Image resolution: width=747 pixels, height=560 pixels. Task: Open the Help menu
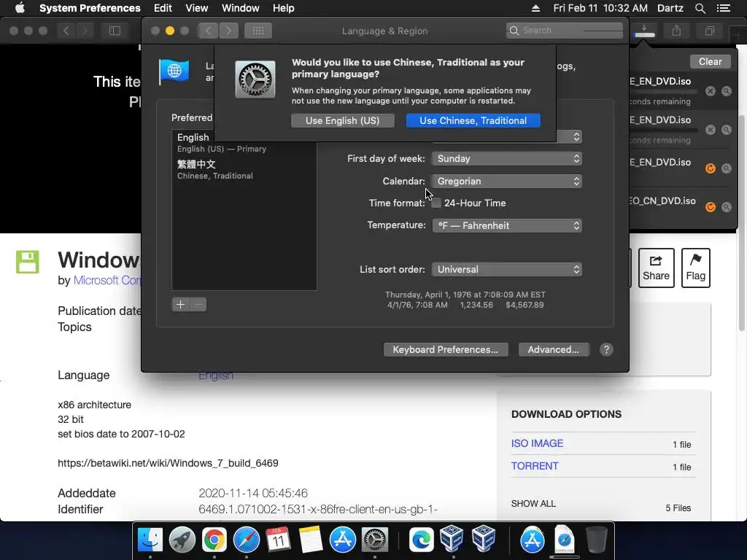tap(284, 8)
